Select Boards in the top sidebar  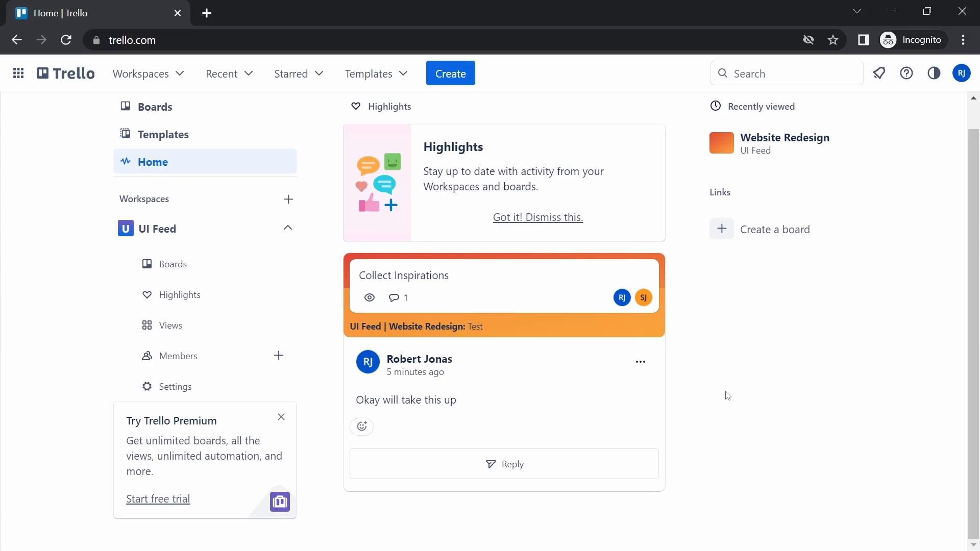[x=205, y=107]
